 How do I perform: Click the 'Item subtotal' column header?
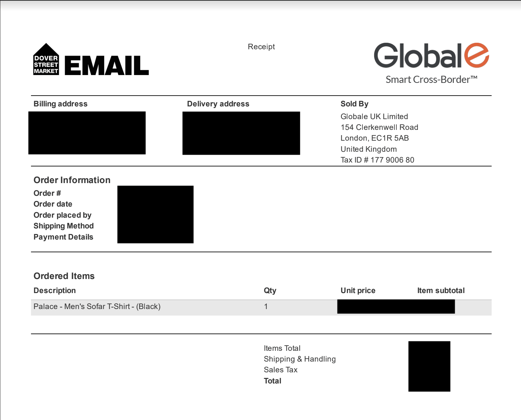pyautogui.click(x=441, y=290)
